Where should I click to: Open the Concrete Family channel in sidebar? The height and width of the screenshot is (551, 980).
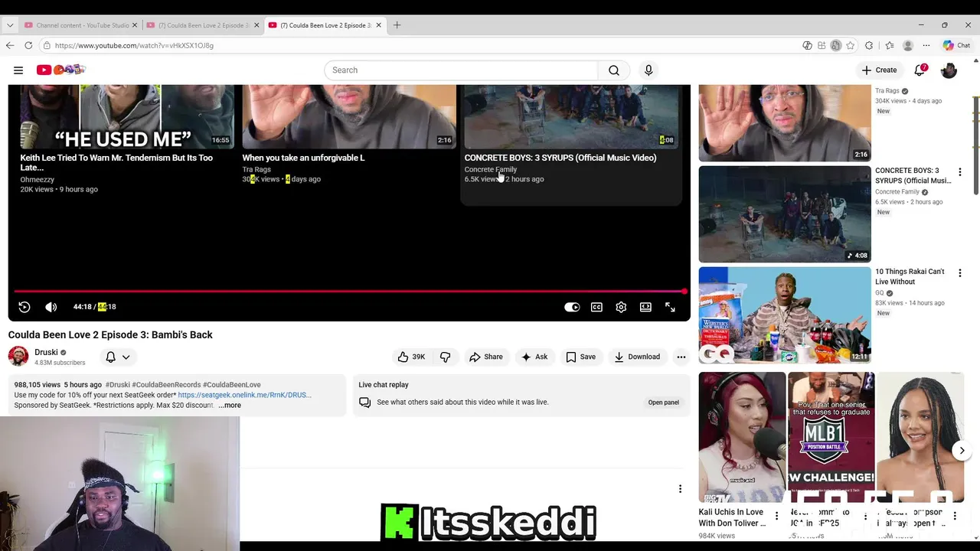pos(897,192)
